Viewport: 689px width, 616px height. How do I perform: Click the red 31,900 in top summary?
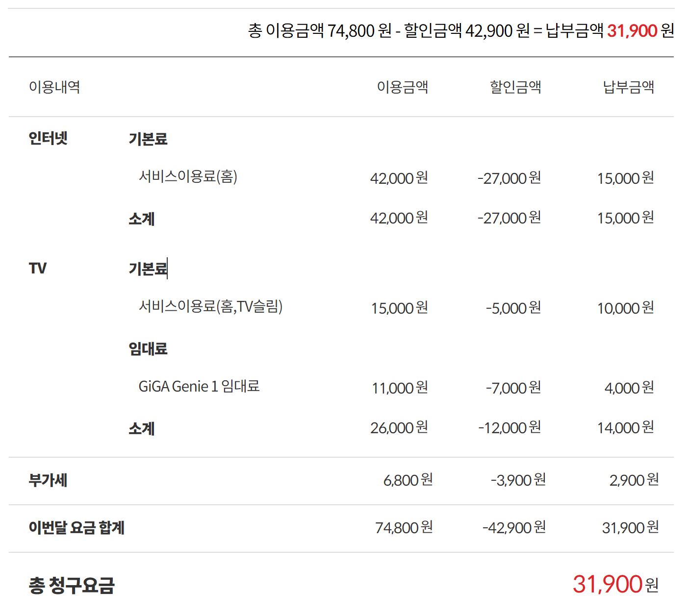pos(632,31)
